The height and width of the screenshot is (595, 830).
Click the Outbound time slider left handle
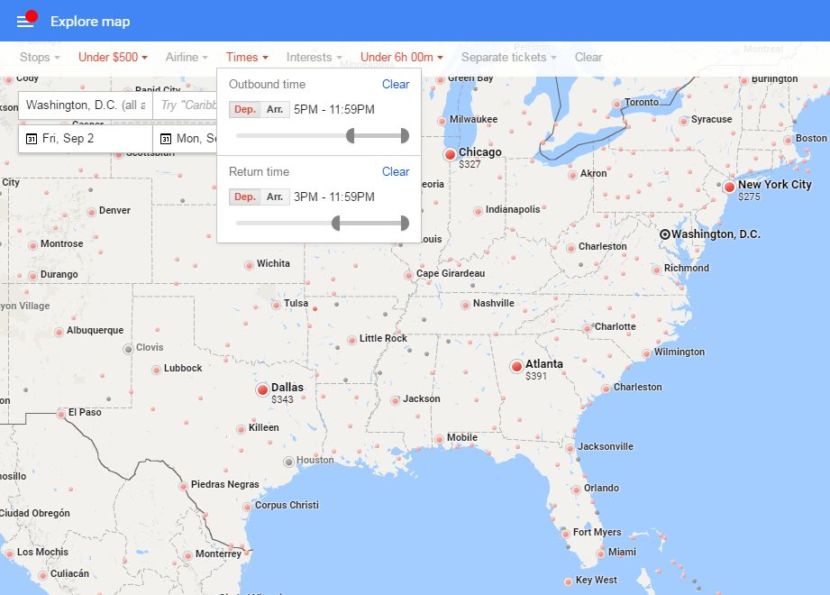click(350, 136)
